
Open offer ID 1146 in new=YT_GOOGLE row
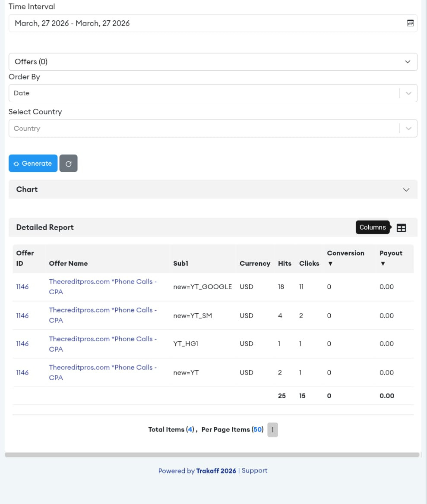pyautogui.click(x=22, y=287)
